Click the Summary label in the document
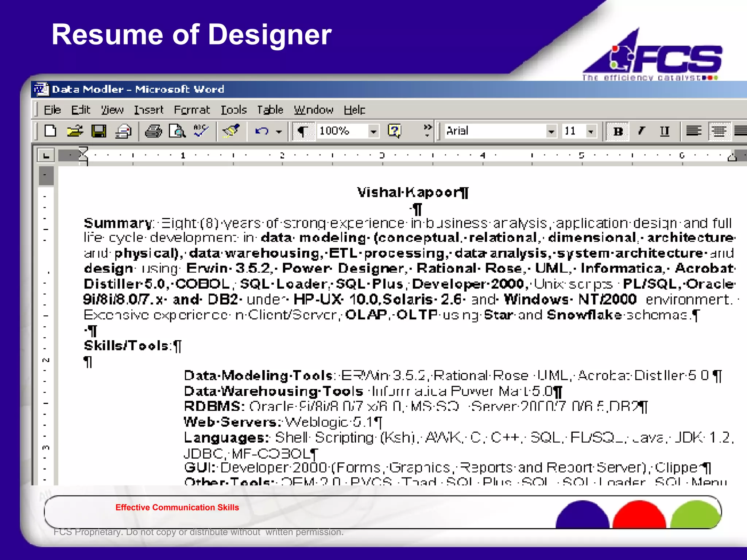The width and height of the screenshot is (747, 560). click(119, 223)
